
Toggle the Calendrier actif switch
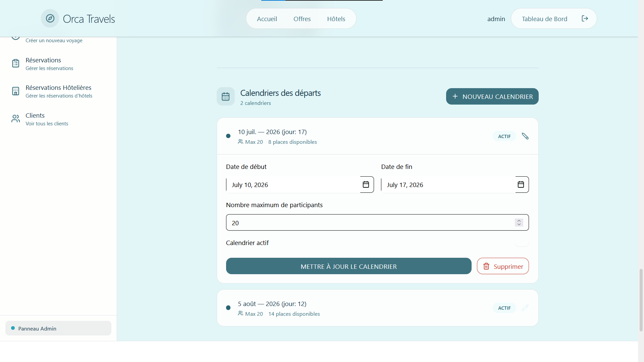click(522, 243)
